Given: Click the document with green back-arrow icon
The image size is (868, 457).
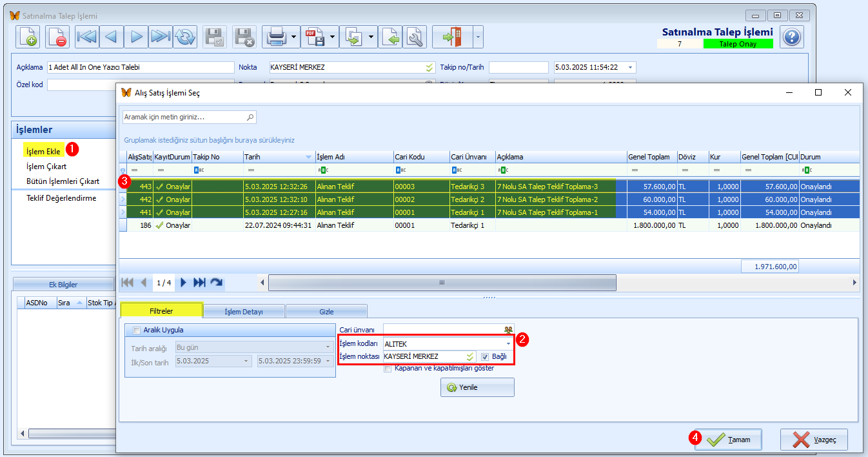Looking at the screenshot, I should pos(391,37).
